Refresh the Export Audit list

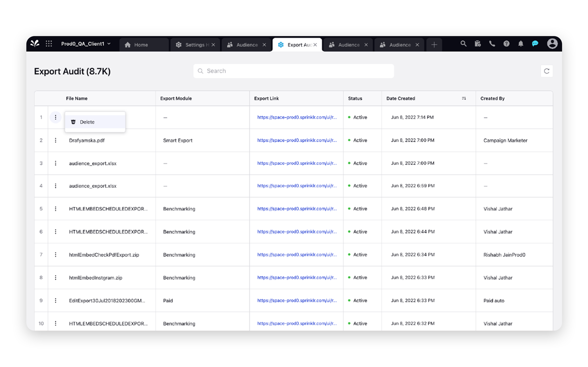pyautogui.click(x=547, y=71)
